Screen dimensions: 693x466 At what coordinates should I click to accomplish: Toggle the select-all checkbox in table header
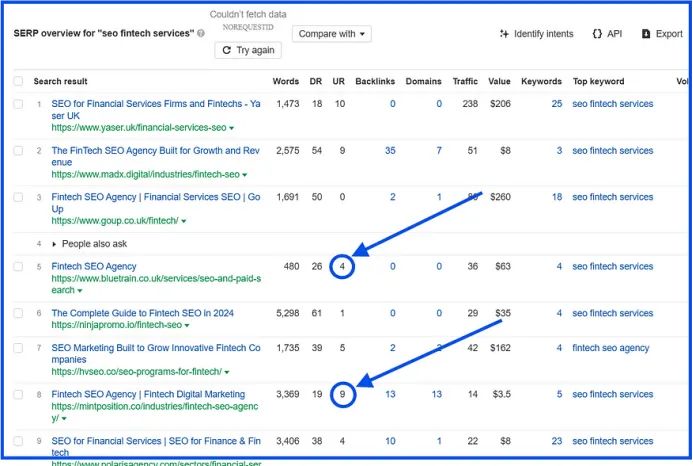tap(18, 81)
